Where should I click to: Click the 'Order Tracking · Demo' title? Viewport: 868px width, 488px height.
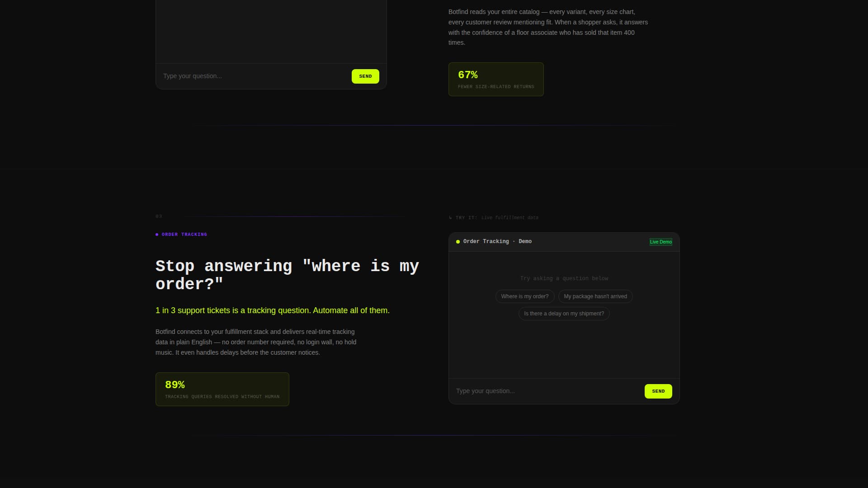(497, 242)
